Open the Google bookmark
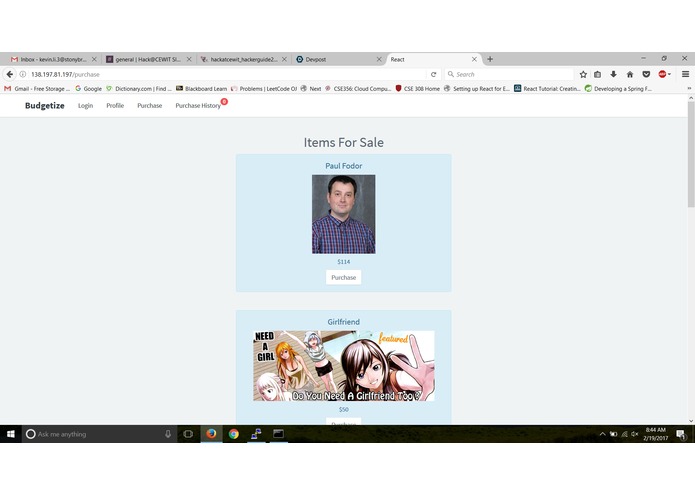Image resolution: width=695 pixels, height=494 pixels. (88, 89)
